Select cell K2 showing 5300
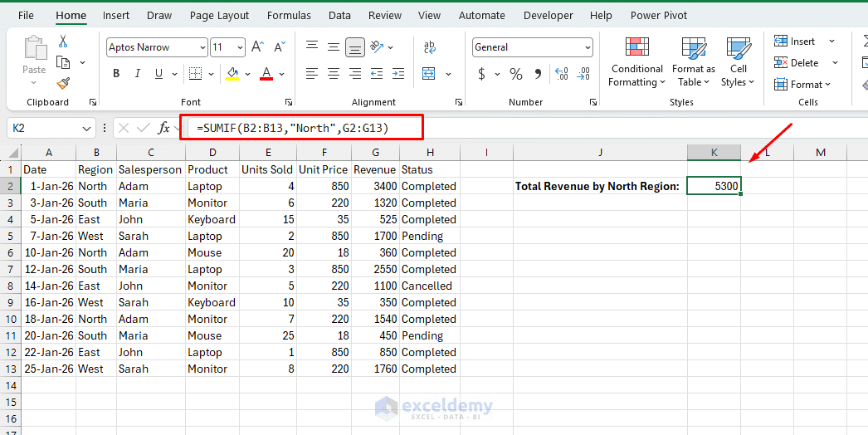 [x=714, y=186]
